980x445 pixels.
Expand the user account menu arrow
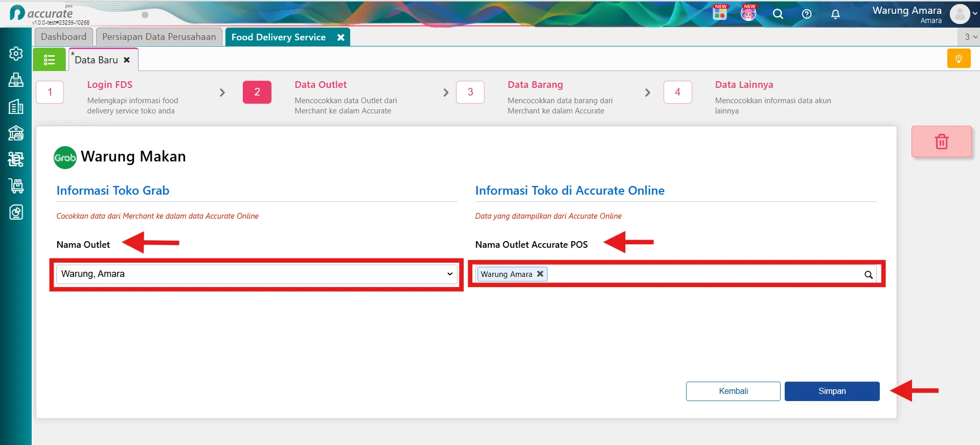tap(974, 14)
